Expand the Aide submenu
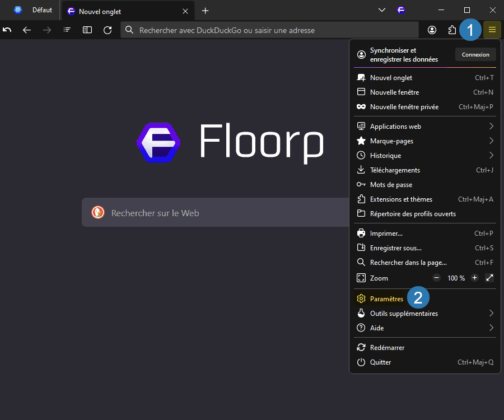The image size is (504, 420). (425, 328)
